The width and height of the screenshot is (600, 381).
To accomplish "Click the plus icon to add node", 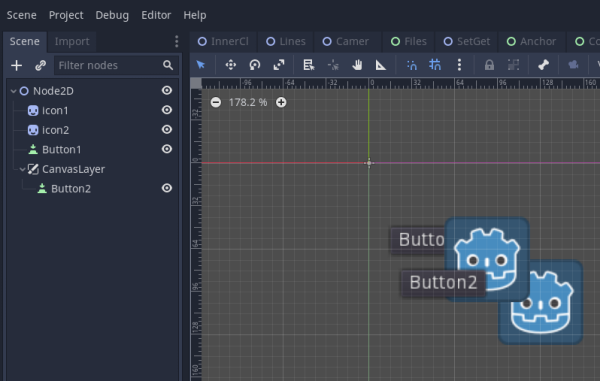I will tap(16, 65).
